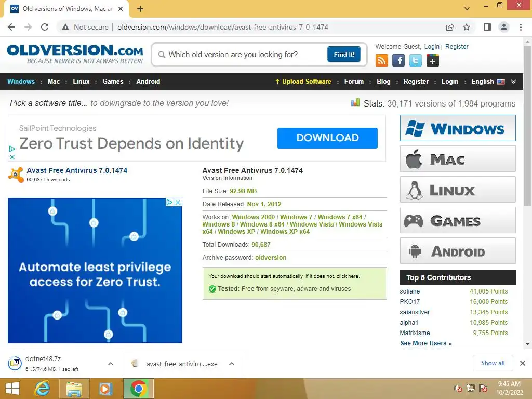Open the Chrome profile avatar
Screen dimensions: 532x399
click(504, 27)
